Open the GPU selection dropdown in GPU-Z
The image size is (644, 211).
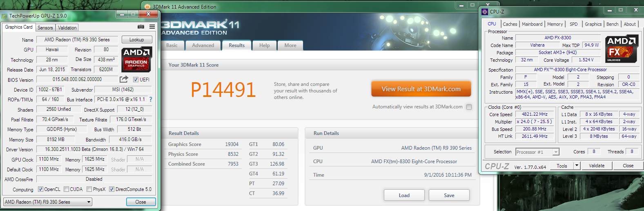[48, 202]
